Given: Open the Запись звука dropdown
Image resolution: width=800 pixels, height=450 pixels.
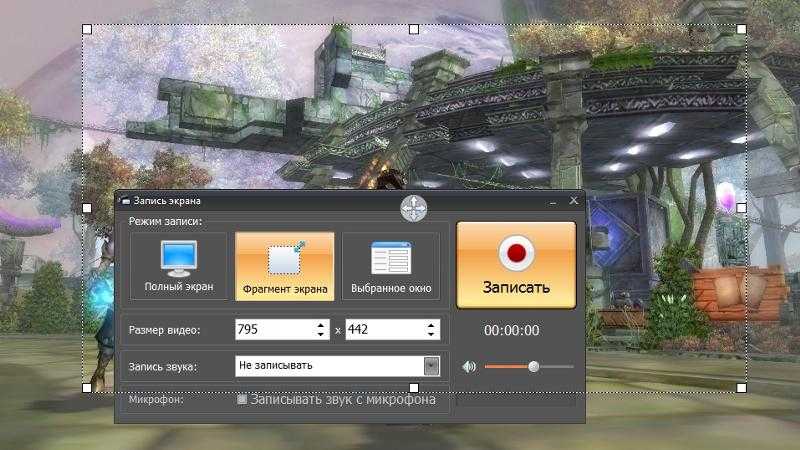Looking at the screenshot, I should [x=432, y=366].
